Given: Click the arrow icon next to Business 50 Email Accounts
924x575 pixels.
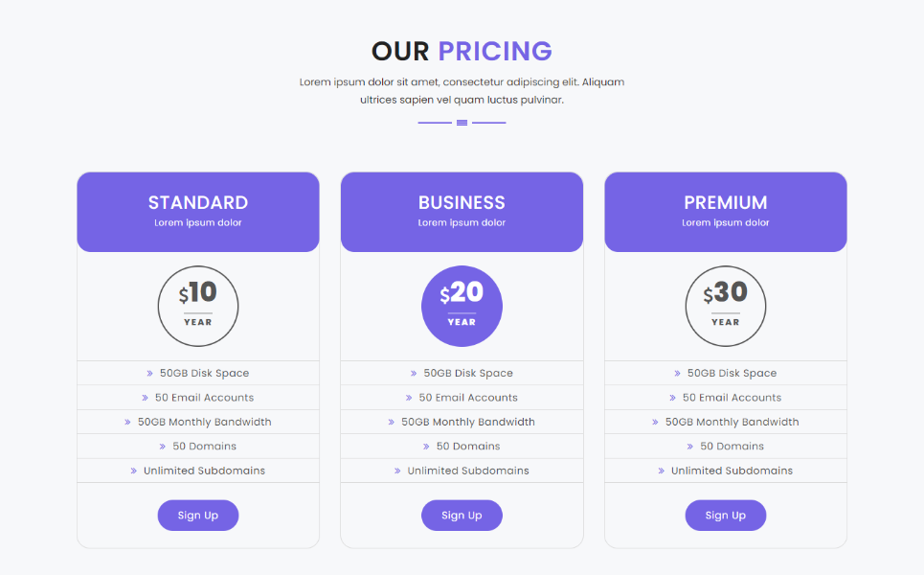Looking at the screenshot, I should point(409,398).
